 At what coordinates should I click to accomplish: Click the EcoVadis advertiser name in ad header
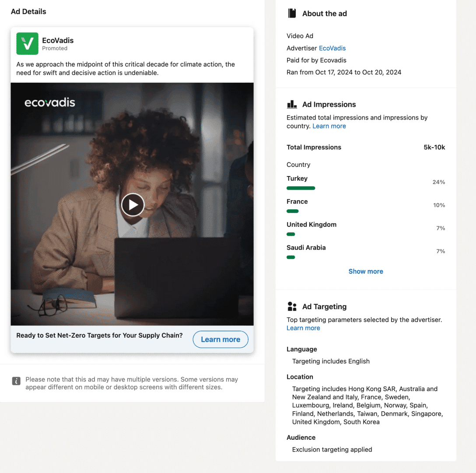58,40
